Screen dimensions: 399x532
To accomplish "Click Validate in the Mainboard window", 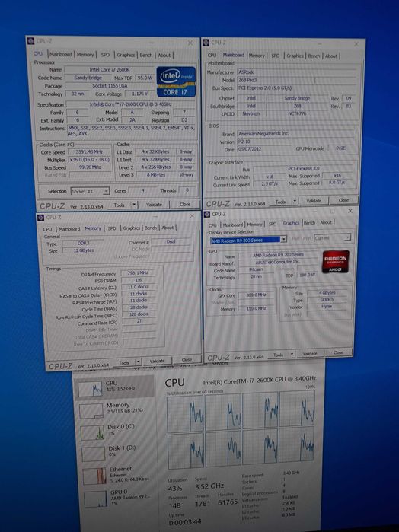I will (314, 201).
